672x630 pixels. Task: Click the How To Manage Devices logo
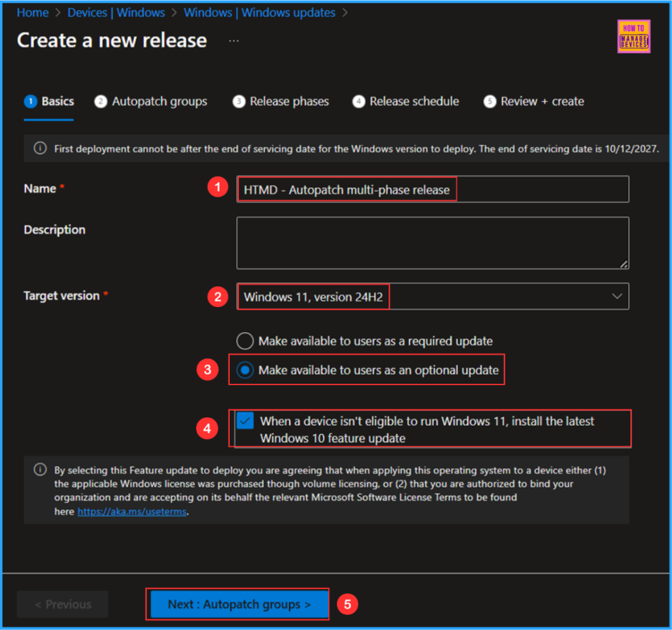[x=633, y=37]
